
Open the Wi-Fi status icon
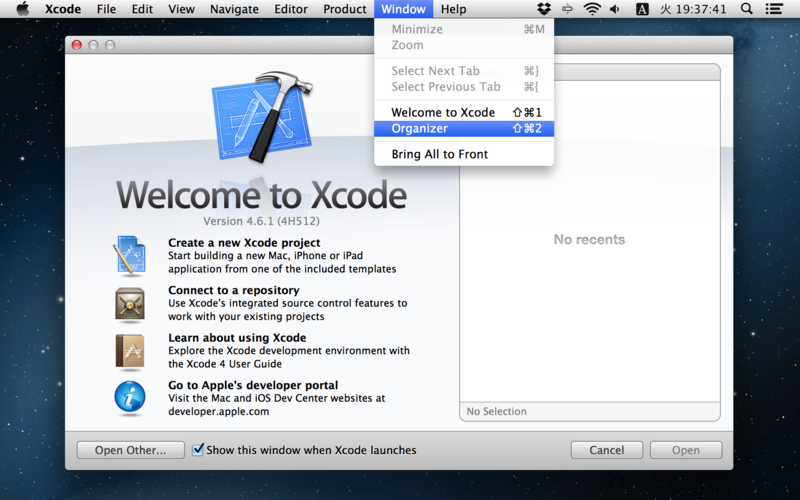[x=592, y=9]
